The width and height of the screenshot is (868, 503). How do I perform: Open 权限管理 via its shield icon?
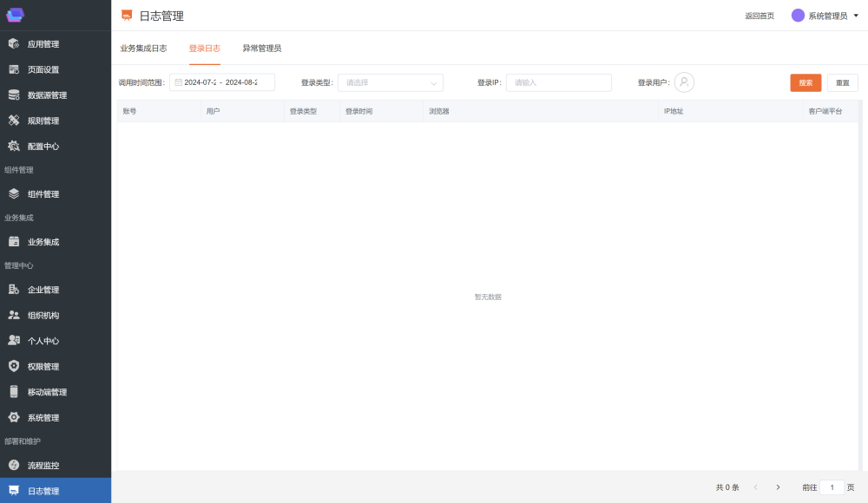pos(14,367)
